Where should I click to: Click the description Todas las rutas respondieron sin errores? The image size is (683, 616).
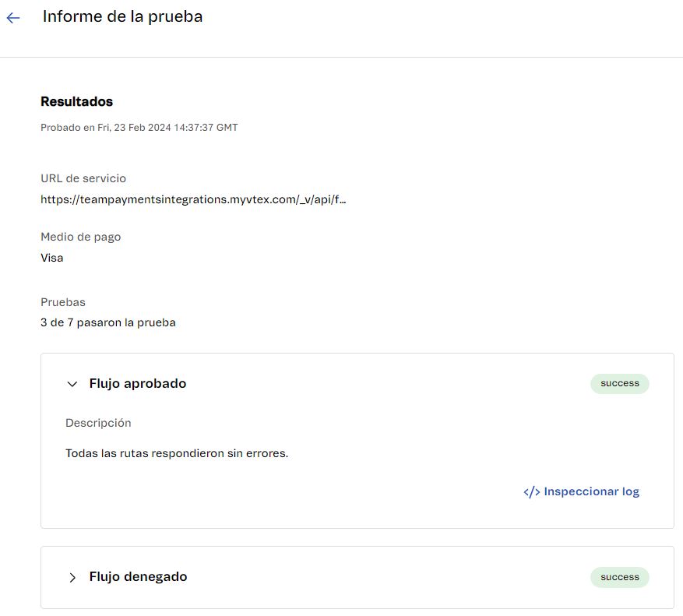[x=177, y=452]
